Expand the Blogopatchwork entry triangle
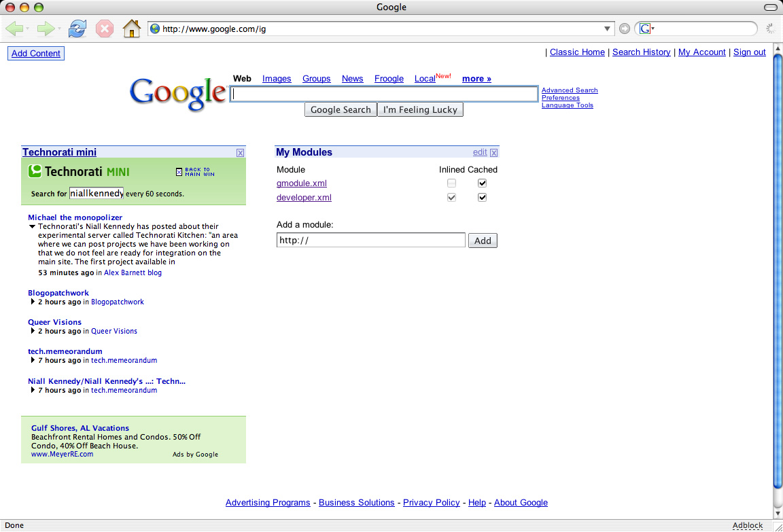Screen dimensions: 783x532 [x=33, y=302]
